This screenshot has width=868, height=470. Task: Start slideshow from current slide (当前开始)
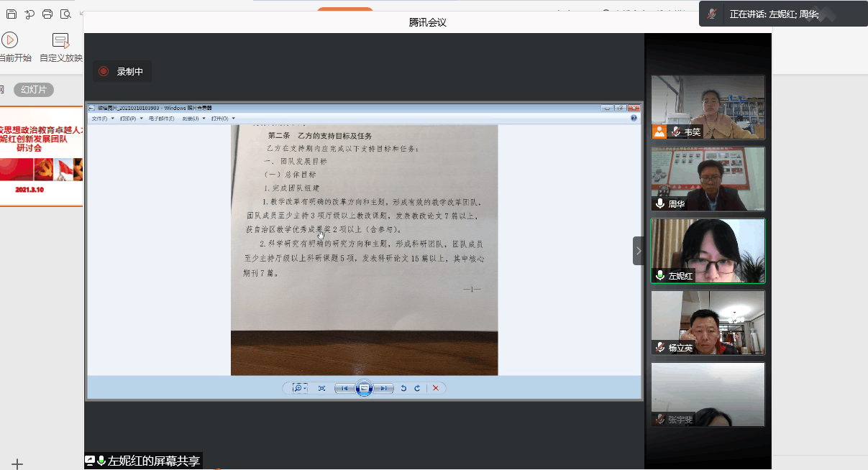pos(10,40)
